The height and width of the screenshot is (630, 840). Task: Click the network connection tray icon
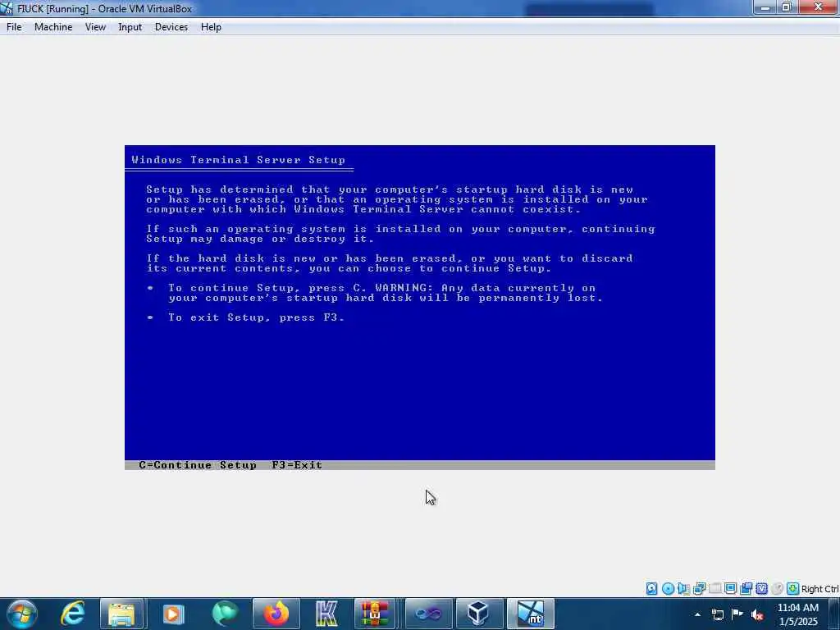(x=717, y=614)
